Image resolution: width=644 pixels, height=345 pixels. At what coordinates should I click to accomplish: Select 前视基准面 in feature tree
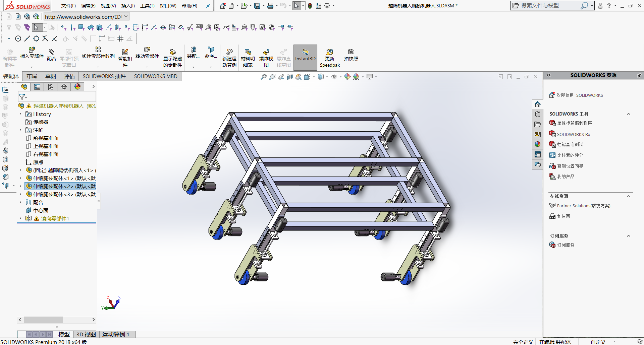[46, 138]
